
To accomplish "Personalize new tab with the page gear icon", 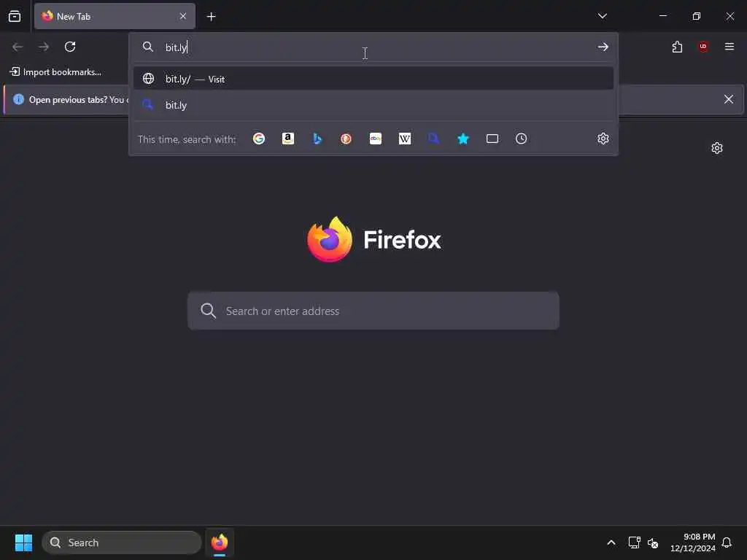I will click(717, 148).
